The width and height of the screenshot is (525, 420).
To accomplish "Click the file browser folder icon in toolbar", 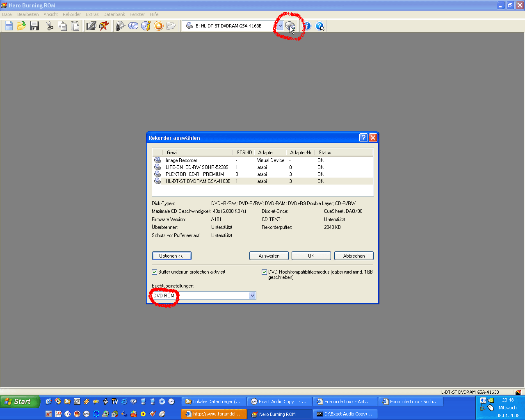I will 171,26.
